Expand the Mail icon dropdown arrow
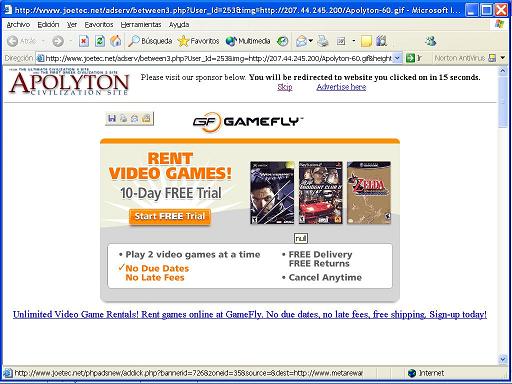 pos(311,41)
